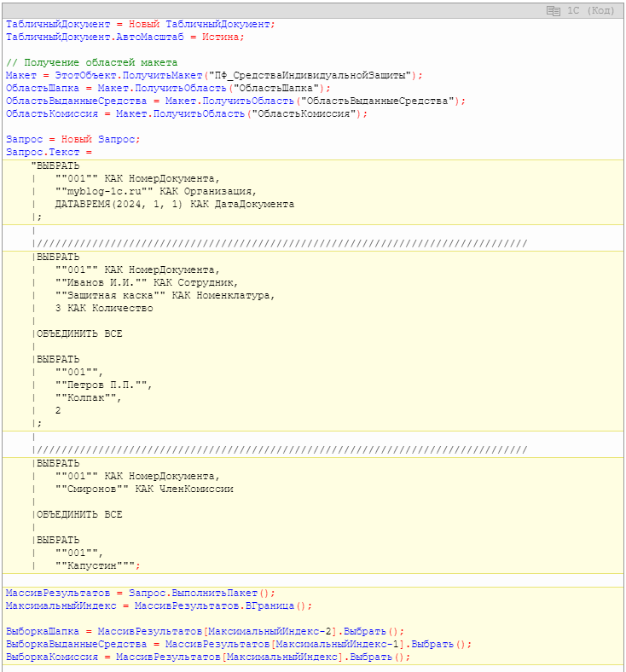Click the code view icon beside '1С (Код)'
This screenshot has width=626, height=672.
coord(554,11)
